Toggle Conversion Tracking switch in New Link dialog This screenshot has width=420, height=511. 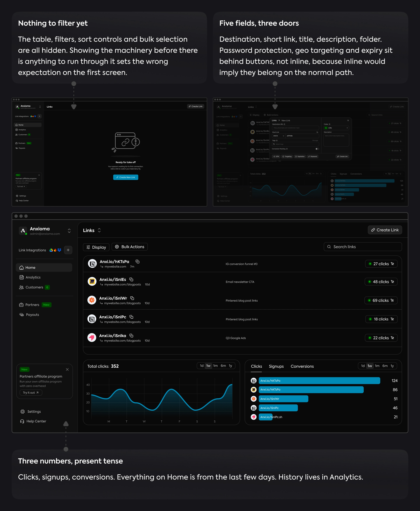(x=317, y=149)
